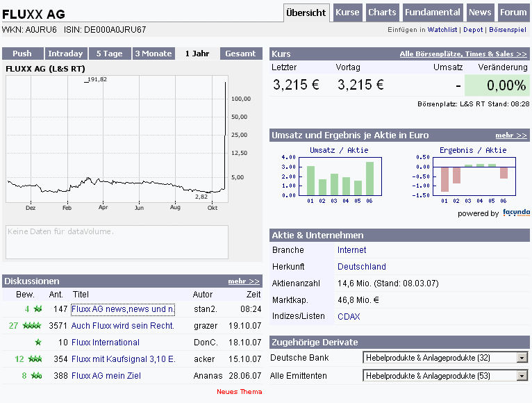Open Alle Börsenplätze, Times & Sales link
Image resolution: width=532 pixels, height=403 pixels.
[x=463, y=54]
